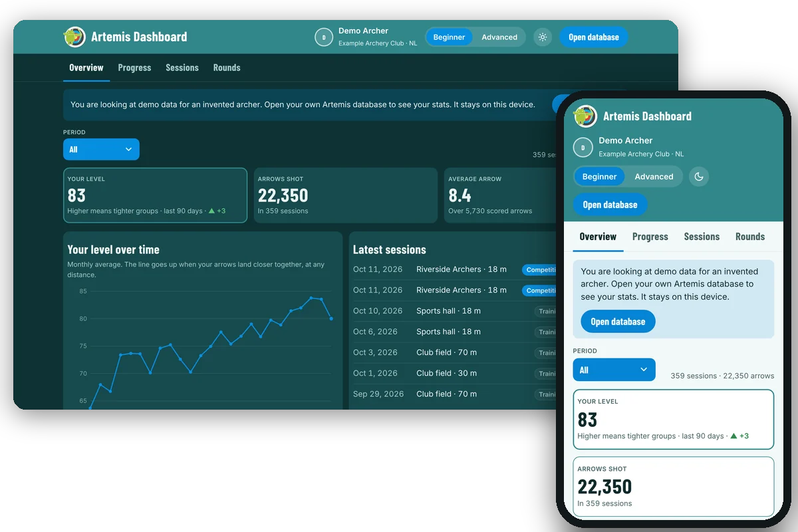Switch to Rounds tab on phone
798x532 pixels.
click(x=750, y=237)
